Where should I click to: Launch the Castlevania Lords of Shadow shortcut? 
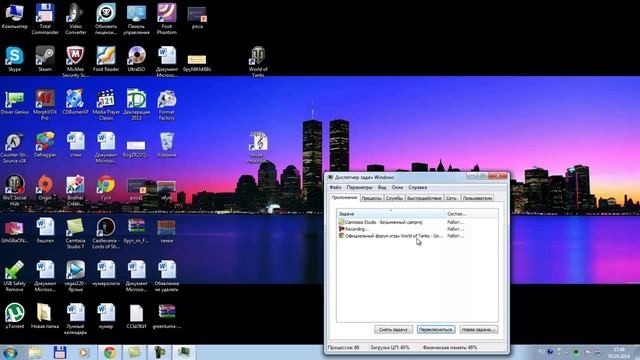(106, 233)
